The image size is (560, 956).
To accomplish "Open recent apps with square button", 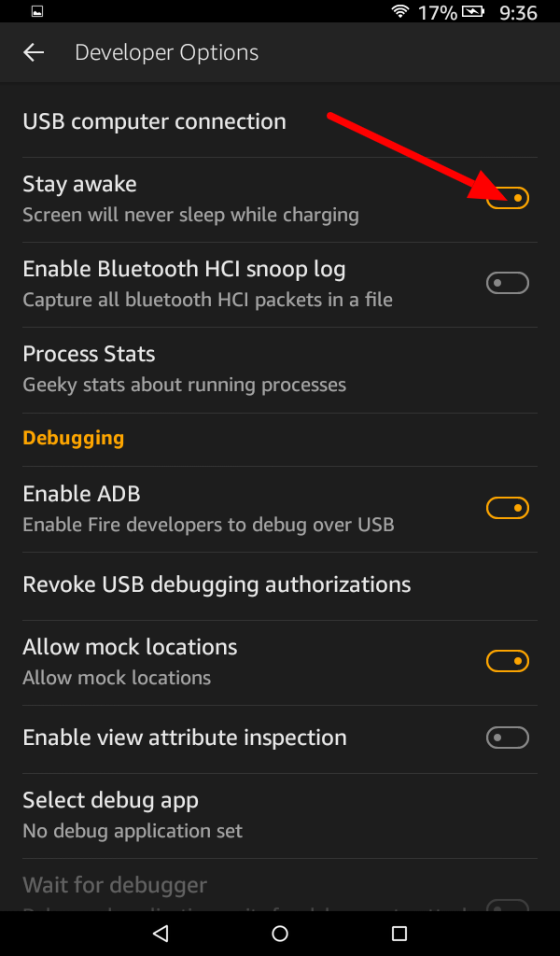I will pos(399,933).
